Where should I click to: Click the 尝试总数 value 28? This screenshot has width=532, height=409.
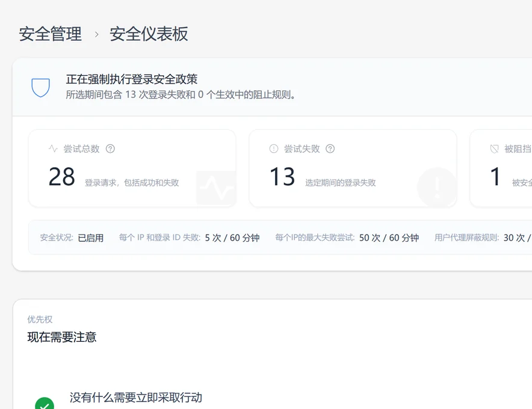pos(62,177)
